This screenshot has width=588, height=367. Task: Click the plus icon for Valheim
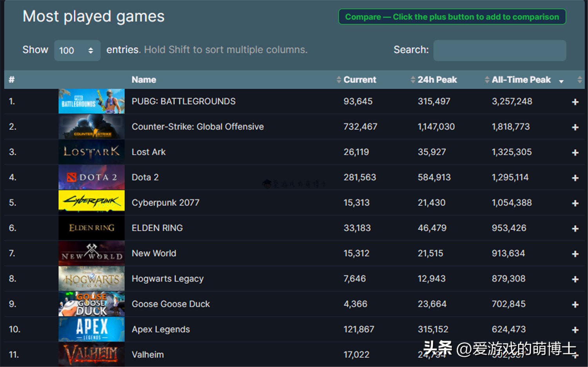pos(575,354)
